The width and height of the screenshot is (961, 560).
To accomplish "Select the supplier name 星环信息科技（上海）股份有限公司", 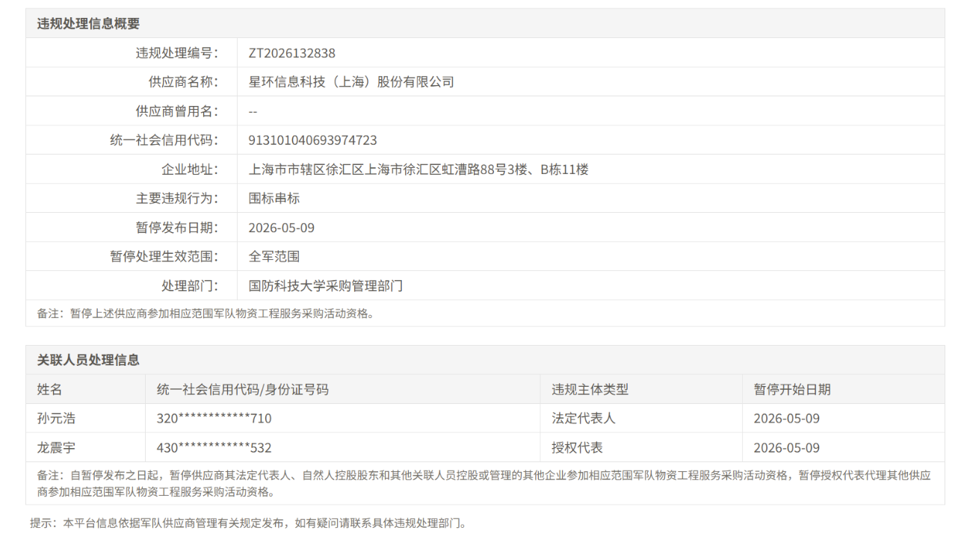I will coord(351,82).
